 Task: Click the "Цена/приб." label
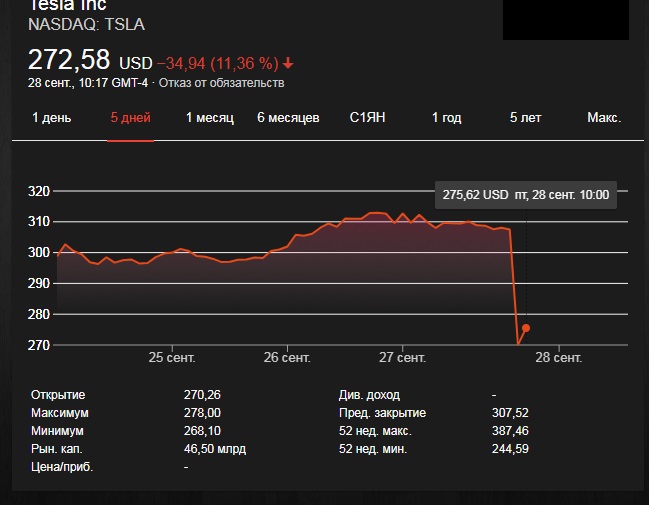click(x=62, y=467)
